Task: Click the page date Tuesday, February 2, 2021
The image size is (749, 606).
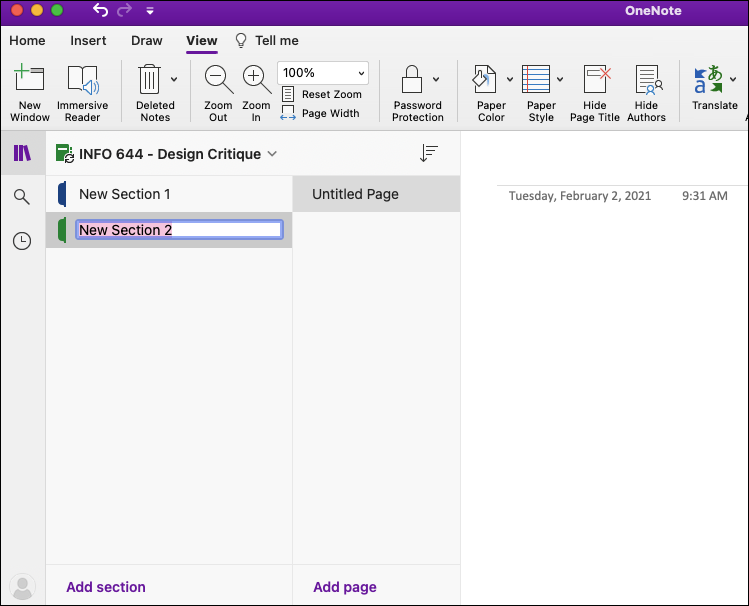Action: (x=579, y=196)
